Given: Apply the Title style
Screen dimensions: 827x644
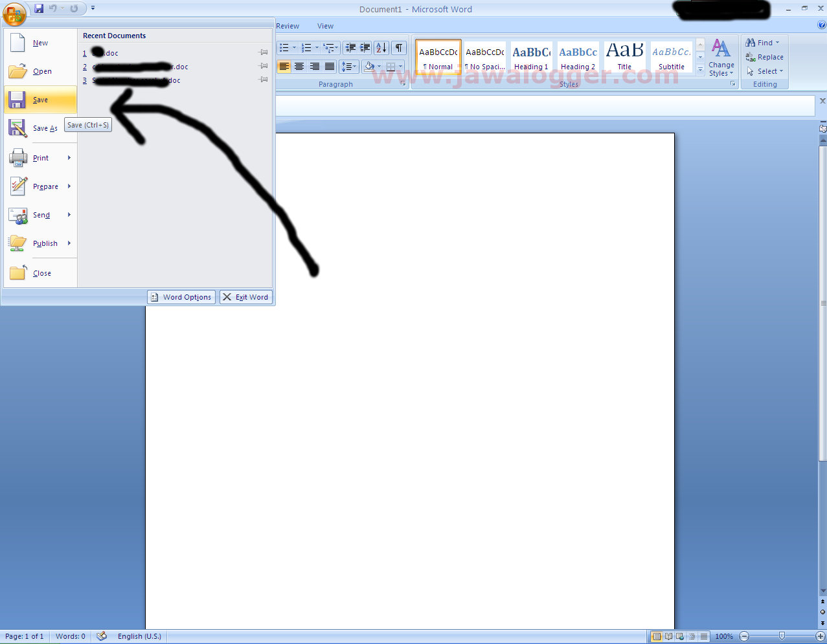Looking at the screenshot, I should [x=625, y=57].
